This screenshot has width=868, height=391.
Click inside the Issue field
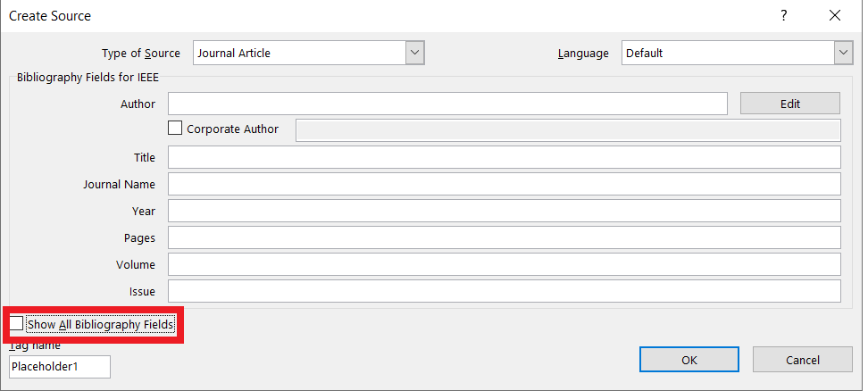(504, 291)
